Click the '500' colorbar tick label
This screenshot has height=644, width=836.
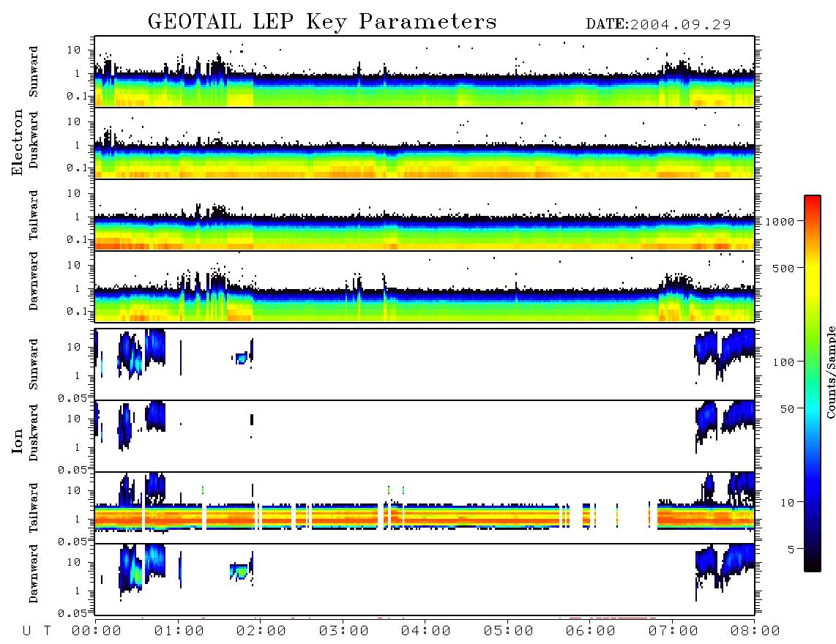783,268
